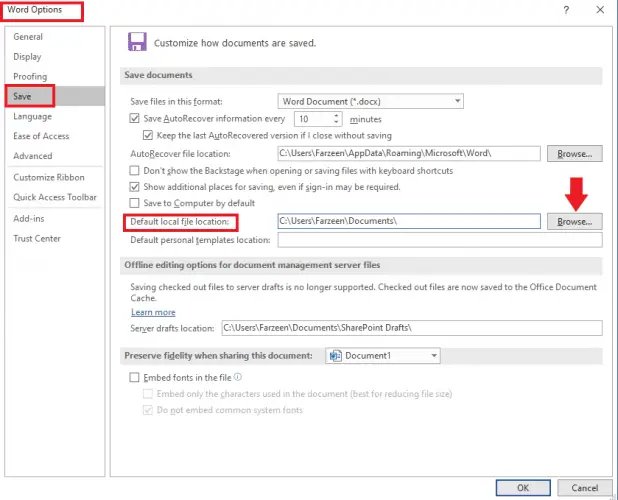This screenshot has width=618, height=500.
Task: Toggle Keep the last AutoRecovered version checkbox
Action: tap(148, 136)
